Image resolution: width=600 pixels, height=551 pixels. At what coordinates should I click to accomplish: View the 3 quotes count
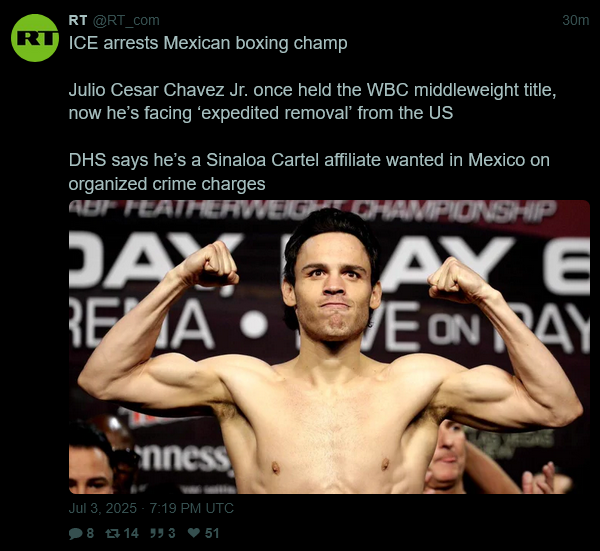pos(171,533)
